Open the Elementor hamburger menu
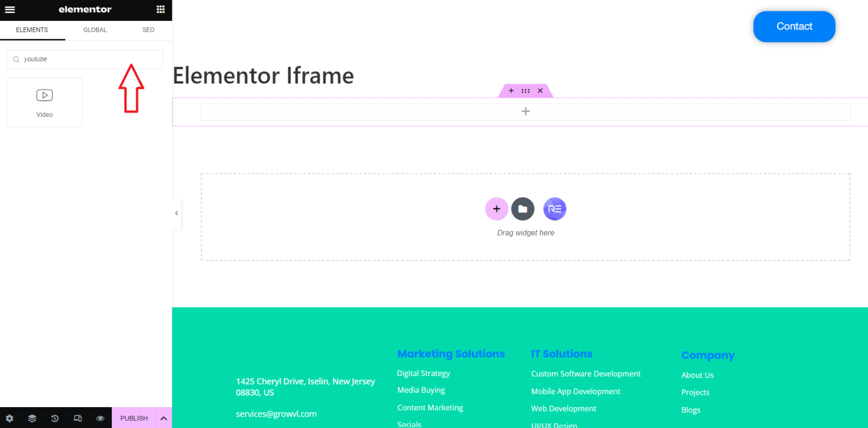The image size is (868, 428). 10,10
